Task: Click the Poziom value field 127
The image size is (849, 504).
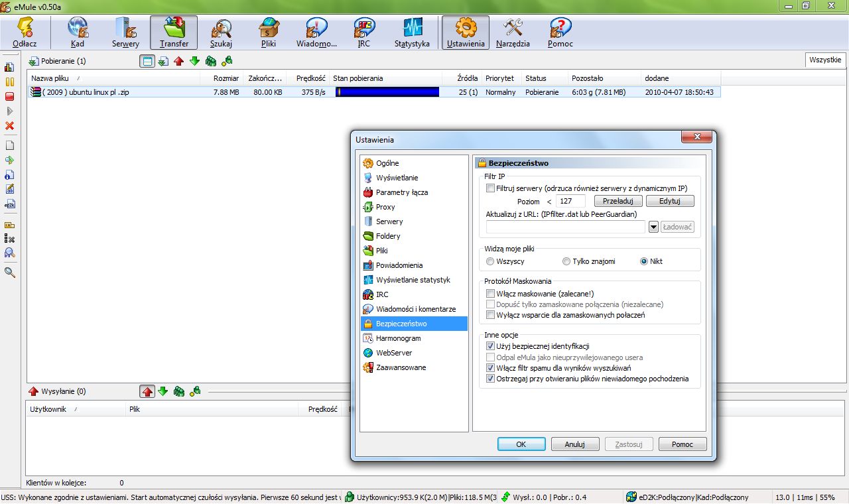Action: click(570, 201)
